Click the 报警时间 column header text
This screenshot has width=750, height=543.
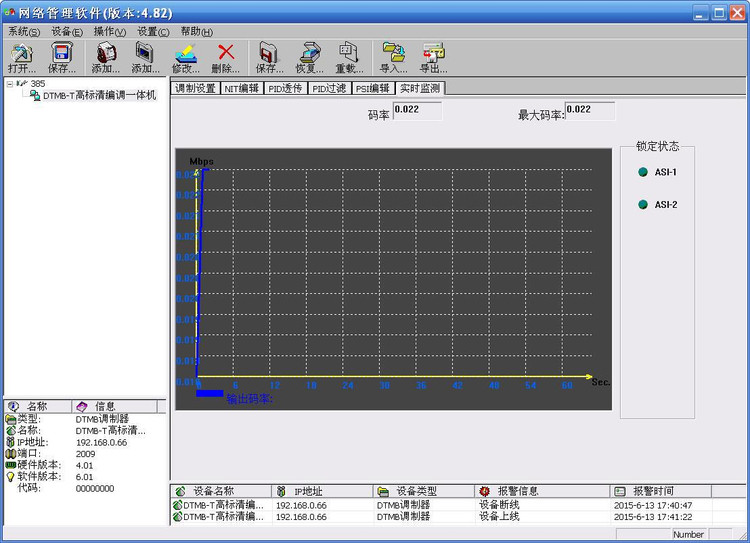[x=653, y=491]
